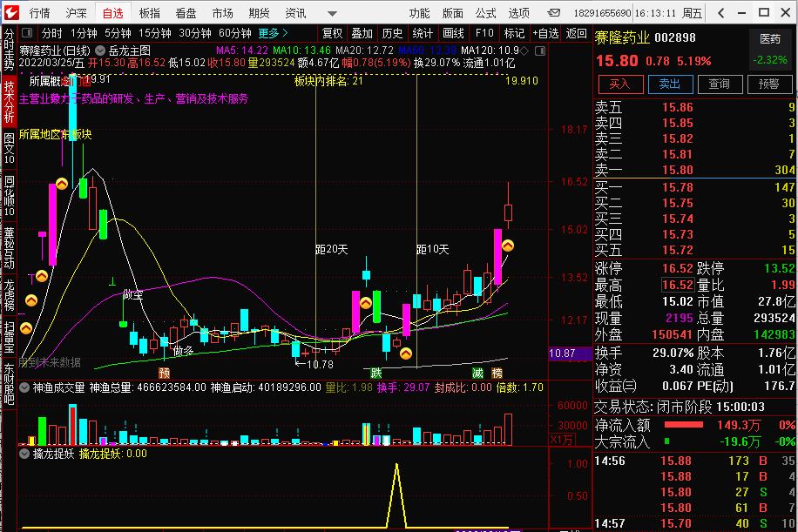Click the 买一 15.78 order row
798x532 pixels.
(695, 188)
